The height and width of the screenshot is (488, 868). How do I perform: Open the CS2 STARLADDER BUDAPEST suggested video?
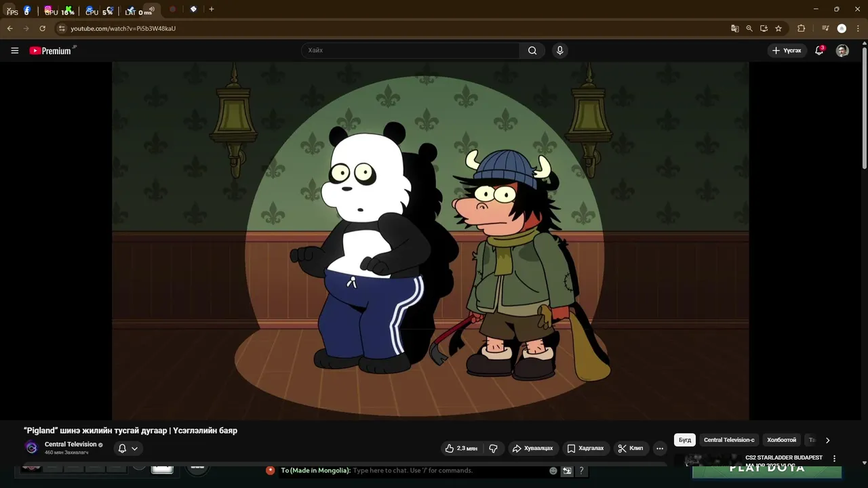pyautogui.click(x=783, y=457)
